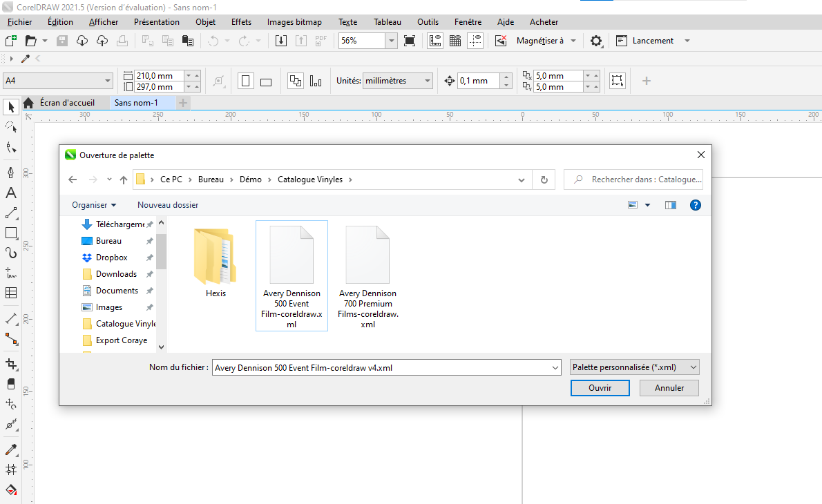Select the Freehand Pick tool
The height and width of the screenshot is (504, 822).
pos(11,127)
